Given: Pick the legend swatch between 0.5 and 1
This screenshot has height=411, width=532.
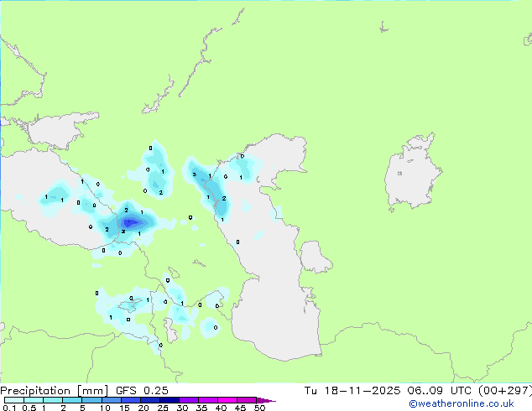Looking at the screenshot, I should (34, 400).
